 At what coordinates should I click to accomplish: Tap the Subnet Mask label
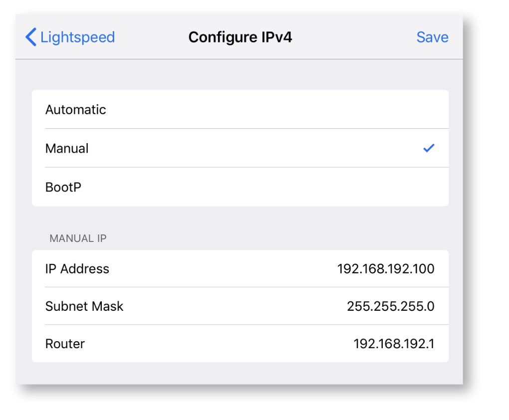(x=84, y=306)
